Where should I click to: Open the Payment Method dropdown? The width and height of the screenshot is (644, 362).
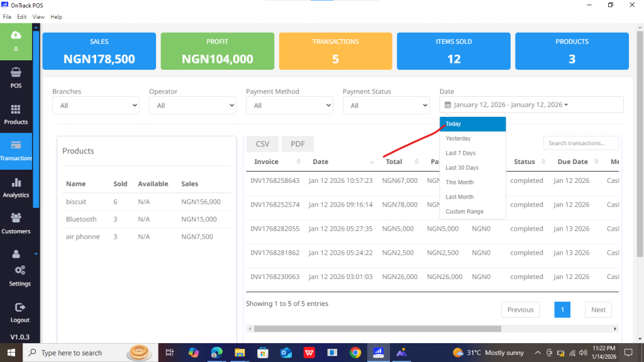point(289,106)
